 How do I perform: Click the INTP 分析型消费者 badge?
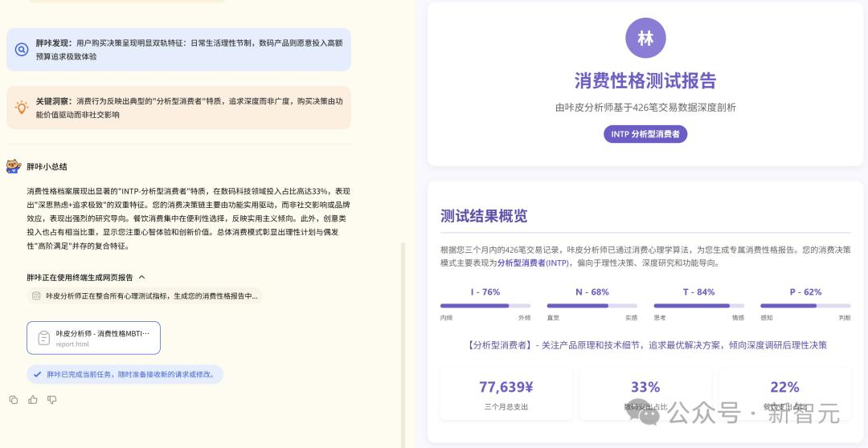point(645,134)
